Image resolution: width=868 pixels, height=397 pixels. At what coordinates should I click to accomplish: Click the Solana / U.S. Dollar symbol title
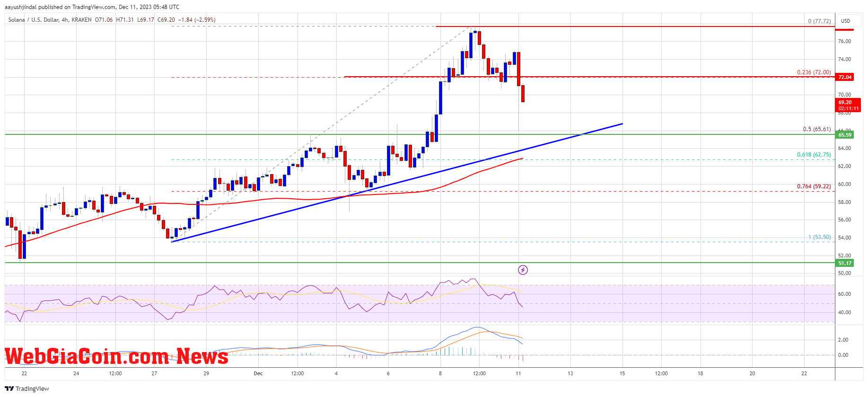click(34, 20)
